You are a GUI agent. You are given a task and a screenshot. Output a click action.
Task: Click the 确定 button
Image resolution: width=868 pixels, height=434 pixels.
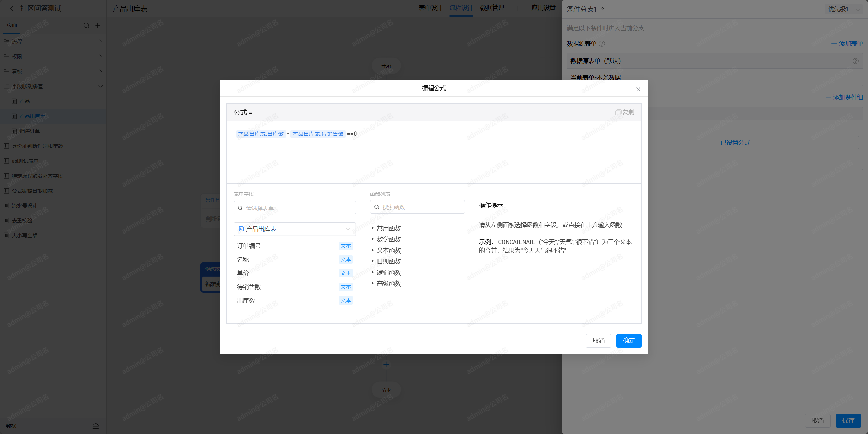[x=628, y=341]
